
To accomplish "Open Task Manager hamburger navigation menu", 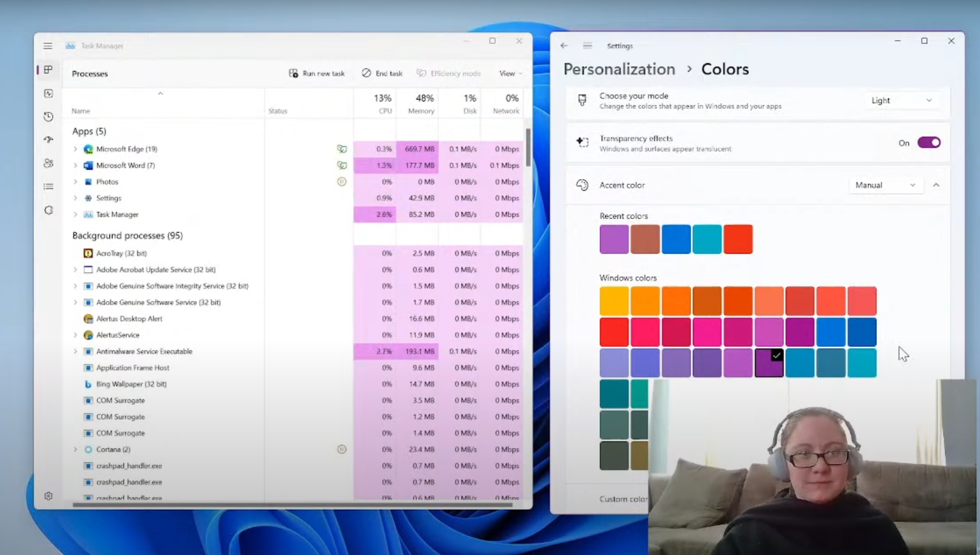I will (48, 46).
